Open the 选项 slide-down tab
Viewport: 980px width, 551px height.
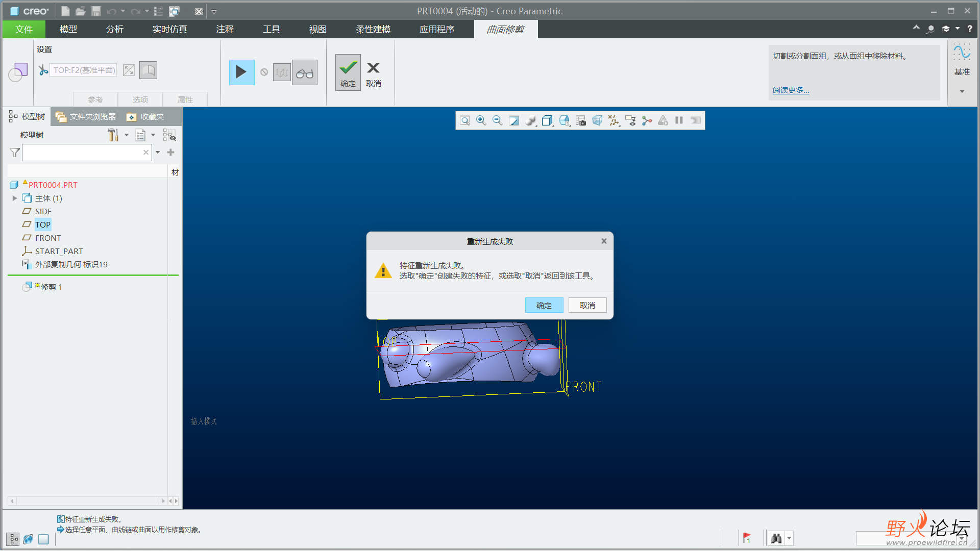tap(140, 99)
